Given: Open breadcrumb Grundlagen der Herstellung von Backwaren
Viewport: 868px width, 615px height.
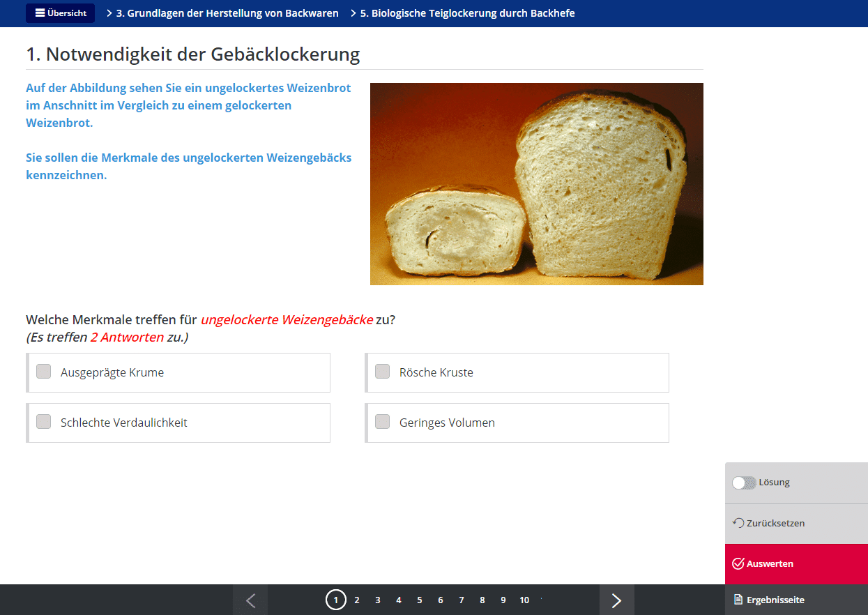Looking at the screenshot, I should pyautogui.click(x=227, y=13).
